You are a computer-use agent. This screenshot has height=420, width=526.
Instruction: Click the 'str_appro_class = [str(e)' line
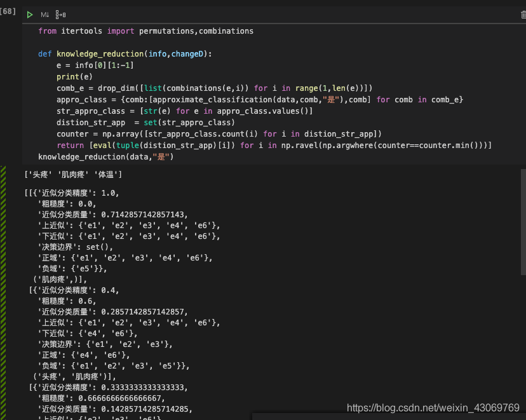tap(184, 111)
